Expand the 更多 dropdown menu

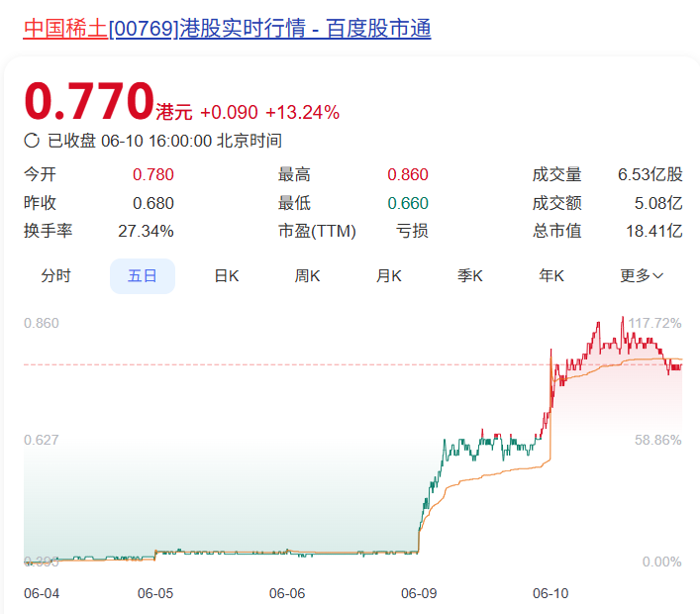(642, 276)
